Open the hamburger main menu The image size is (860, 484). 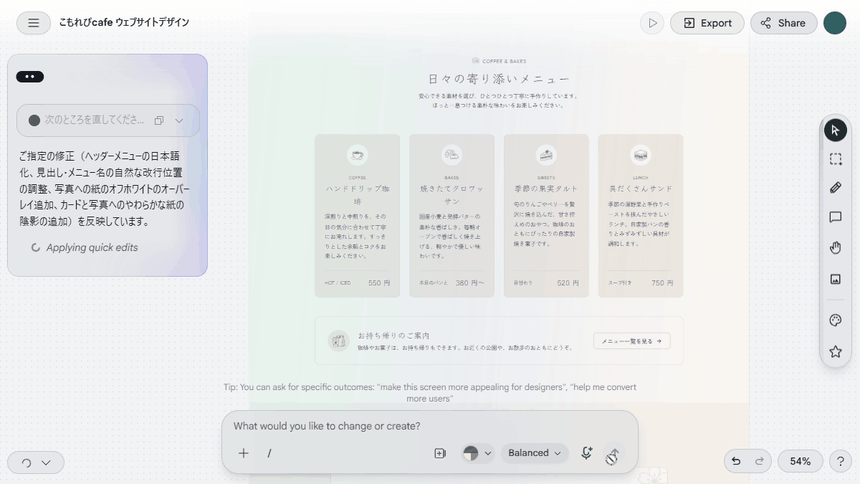click(x=33, y=22)
